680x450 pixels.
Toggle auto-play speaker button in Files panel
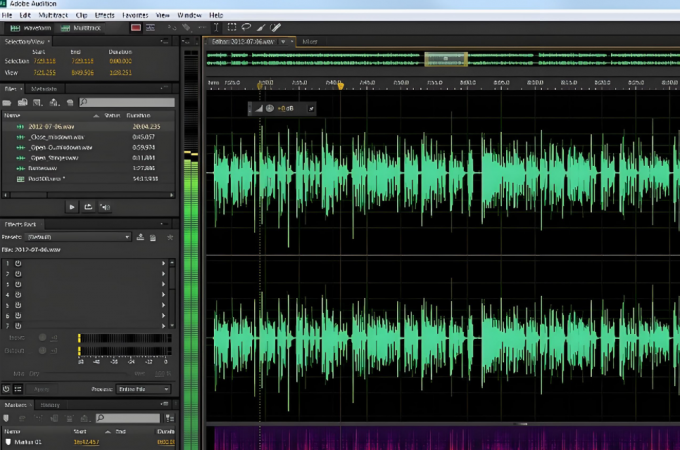pyautogui.click(x=105, y=207)
